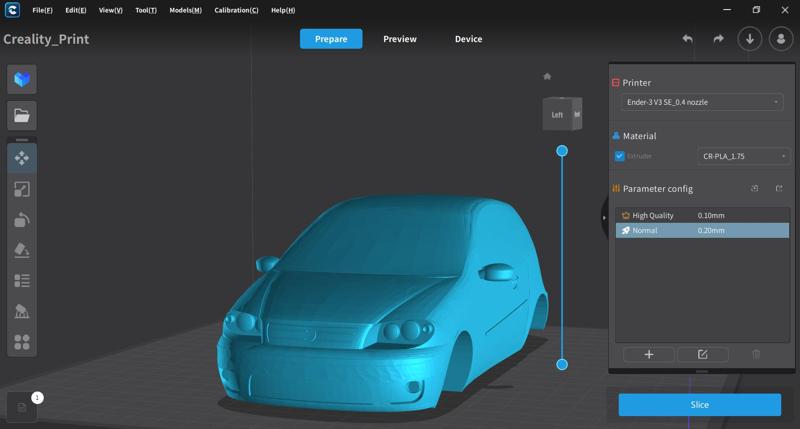The image size is (800, 429).
Task: Select the Normal 0.20mm profile
Action: point(702,230)
